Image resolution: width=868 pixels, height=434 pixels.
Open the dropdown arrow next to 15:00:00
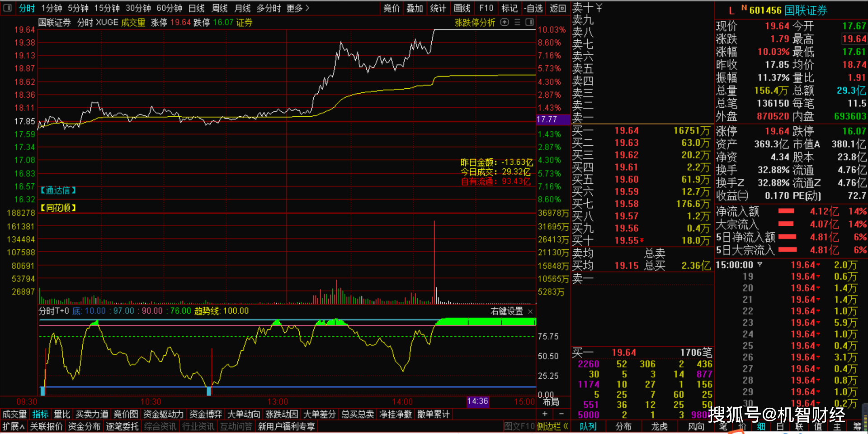[x=760, y=265]
